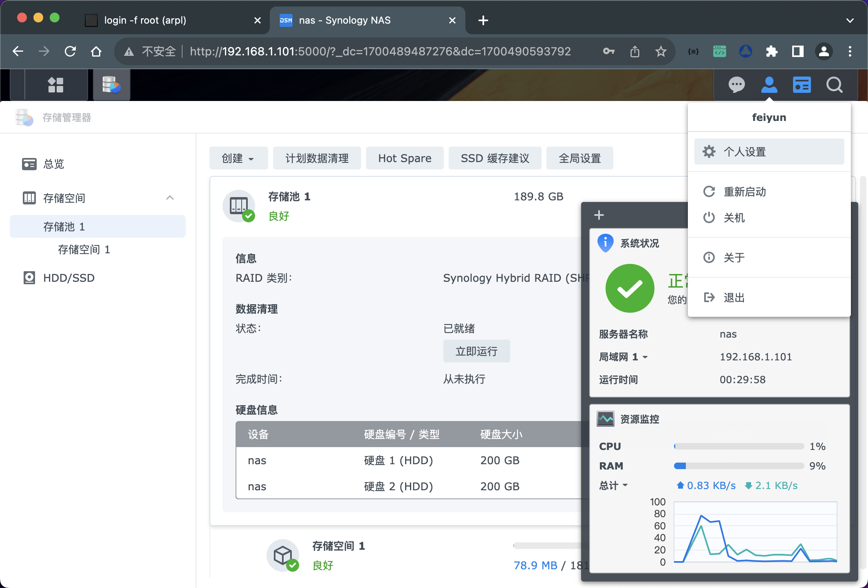Click the network traffic graph
Image resolution: width=868 pixels, height=588 pixels.
pos(755,532)
